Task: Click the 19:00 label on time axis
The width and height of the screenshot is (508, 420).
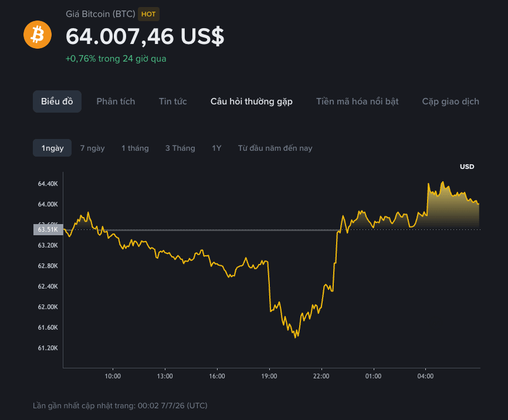Action: (x=269, y=376)
